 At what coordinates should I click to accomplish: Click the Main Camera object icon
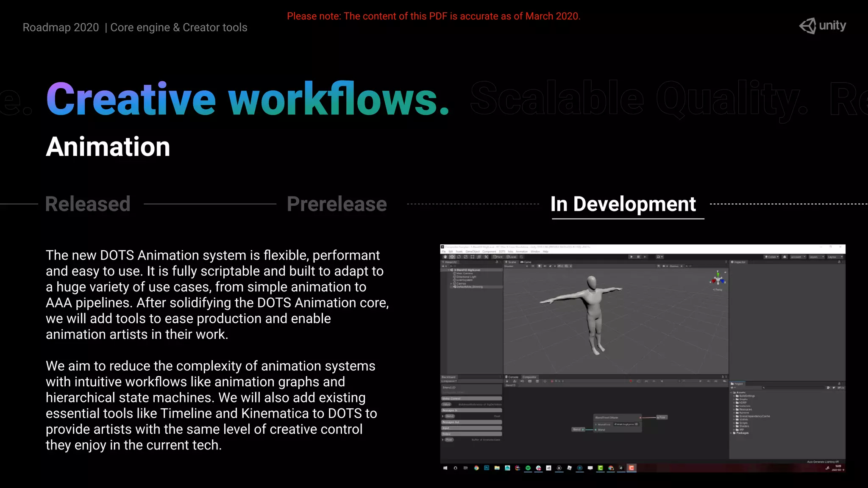(x=454, y=273)
